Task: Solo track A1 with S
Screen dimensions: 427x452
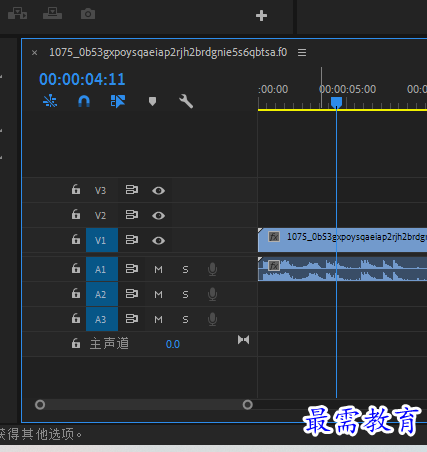Action: [x=185, y=269]
